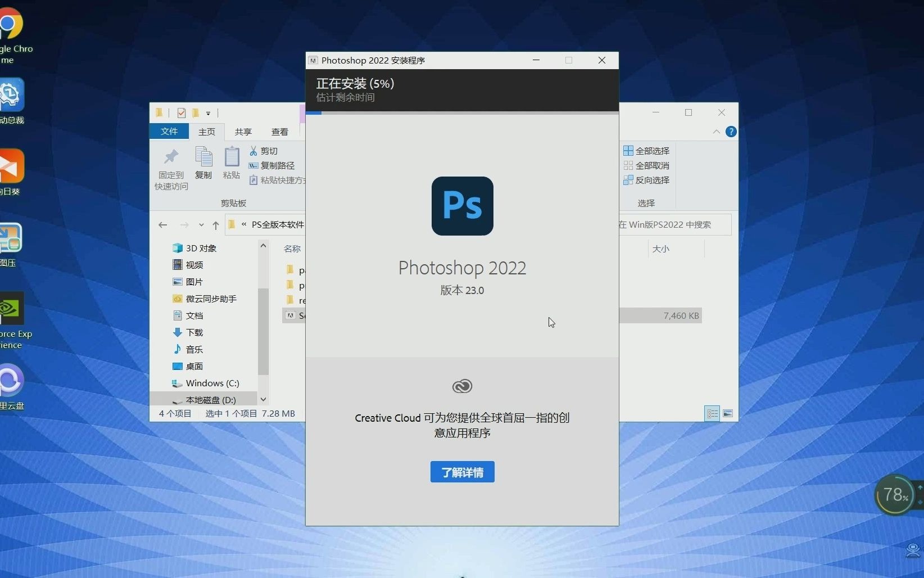
Task: Click the Photoshop Ps logo in installer
Action: [x=462, y=206]
